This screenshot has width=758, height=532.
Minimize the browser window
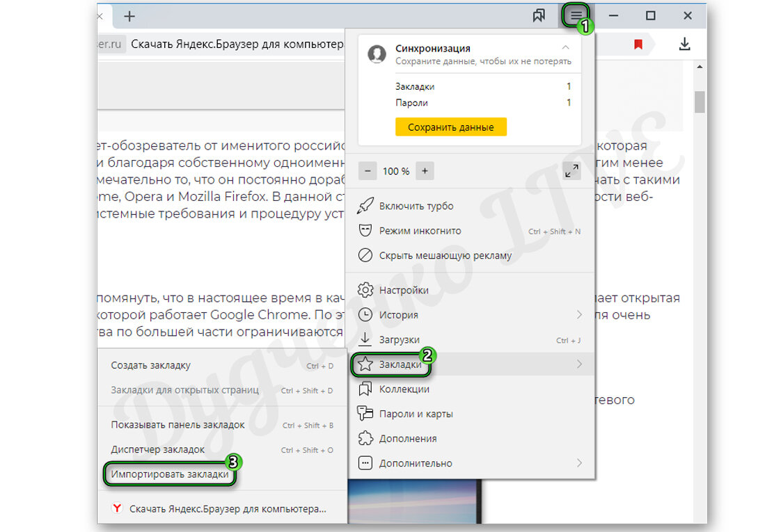(x=613, y=16)
